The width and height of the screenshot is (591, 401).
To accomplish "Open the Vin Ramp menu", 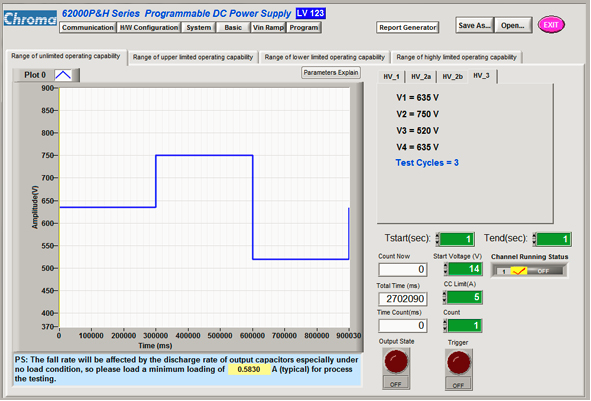I will point(268,28).
